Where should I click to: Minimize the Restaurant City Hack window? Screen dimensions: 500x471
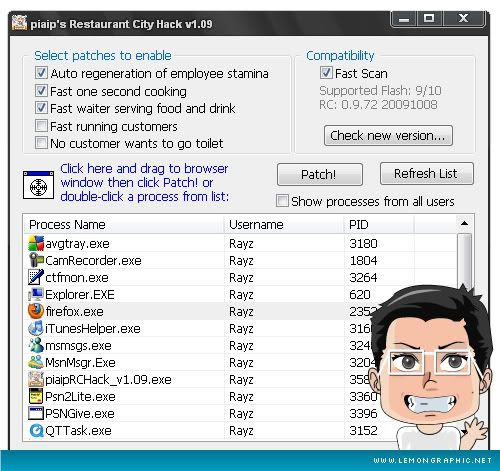[x=404, y=19]
